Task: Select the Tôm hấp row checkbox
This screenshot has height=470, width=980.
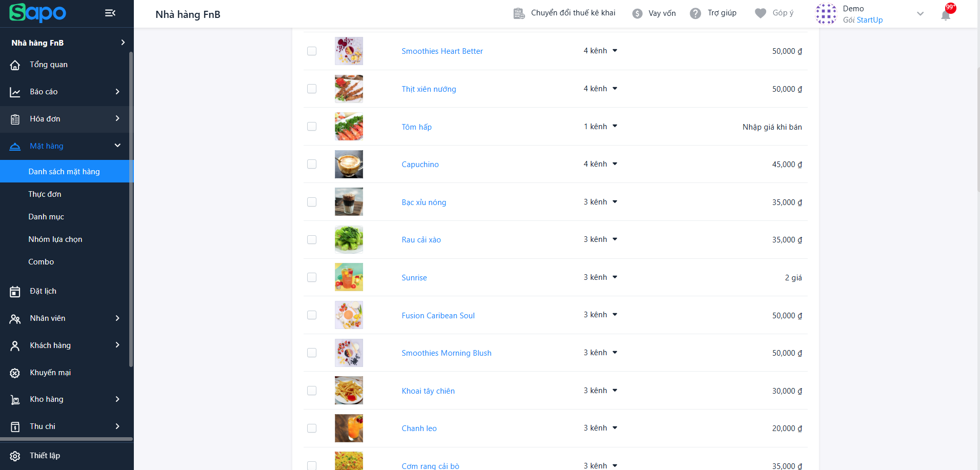Action: [312, 127]
